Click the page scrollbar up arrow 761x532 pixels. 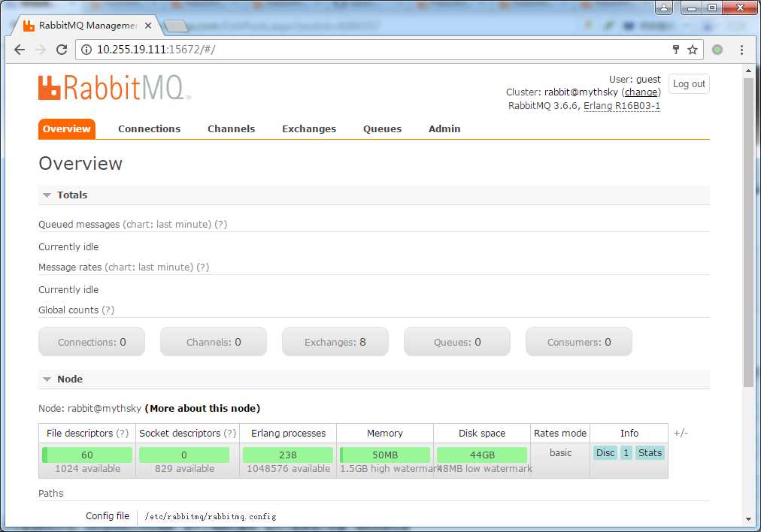coord(748,71)
